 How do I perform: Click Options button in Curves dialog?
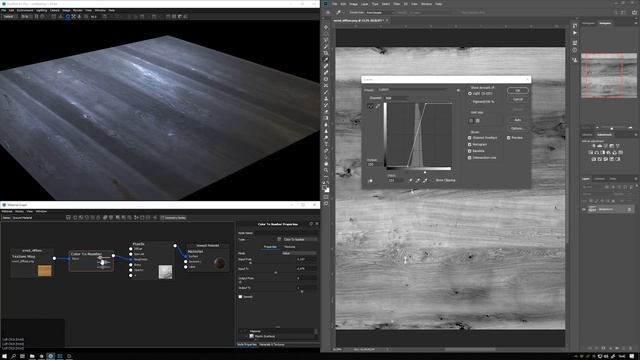pyautogui.click(x=518, y=129)
